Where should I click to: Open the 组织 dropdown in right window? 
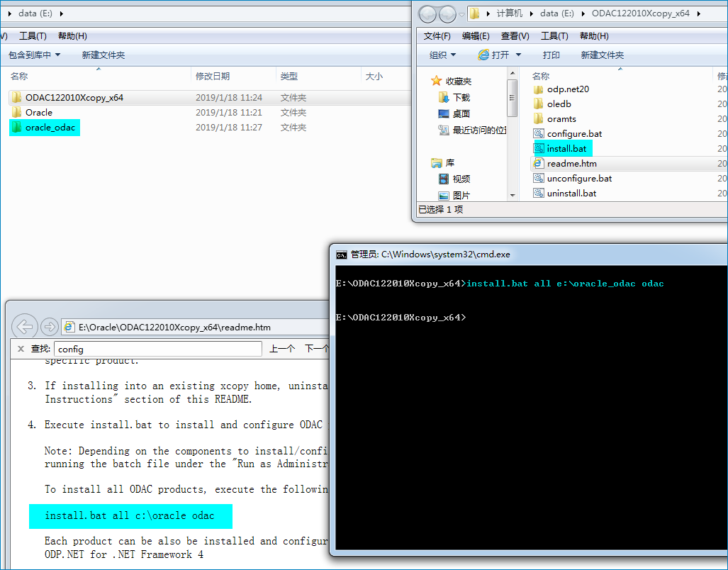coord(442,55)
